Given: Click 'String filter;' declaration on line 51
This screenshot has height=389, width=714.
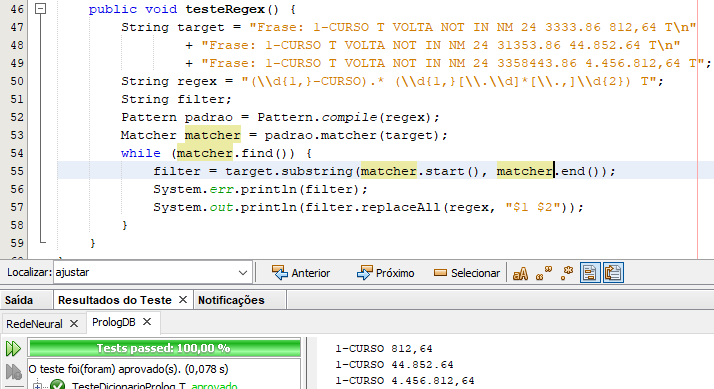Looking at the screenshot, I should pyautogui.click(x=176, y=99).
